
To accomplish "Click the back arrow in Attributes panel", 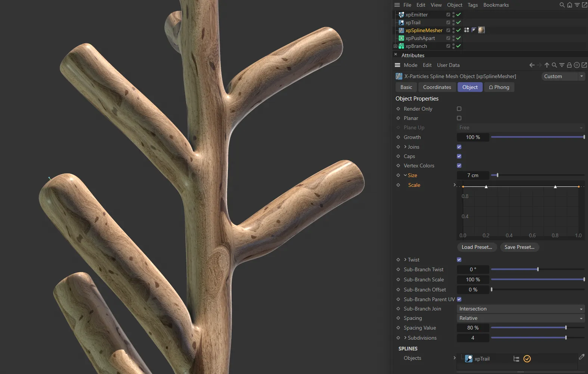I will coord(532,65).
